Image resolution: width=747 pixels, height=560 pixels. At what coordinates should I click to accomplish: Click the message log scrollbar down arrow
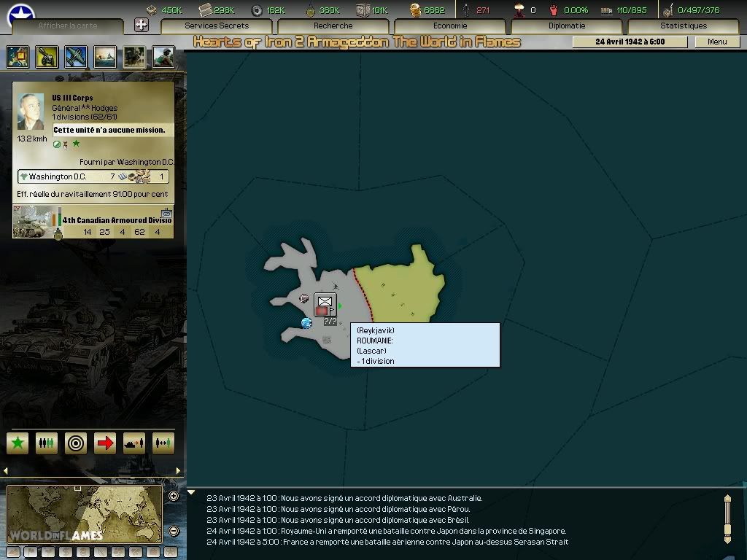pyautogui.click(x=727, y=540)
